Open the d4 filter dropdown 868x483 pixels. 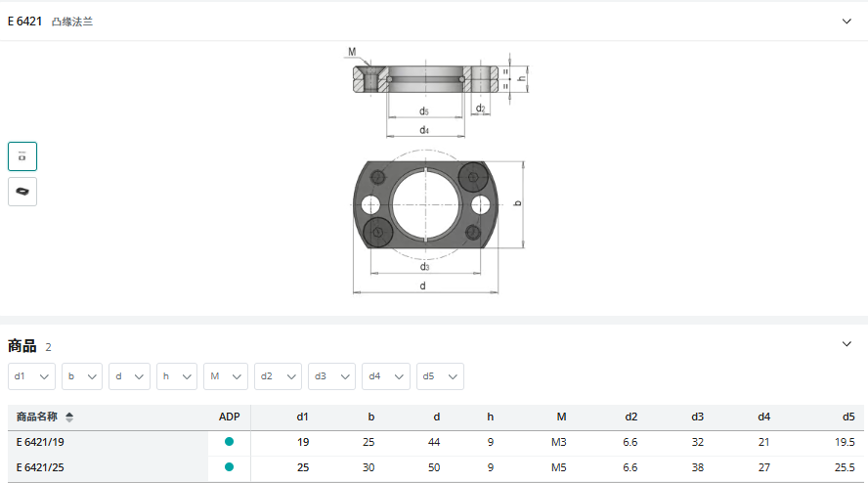tap(386, 376)
